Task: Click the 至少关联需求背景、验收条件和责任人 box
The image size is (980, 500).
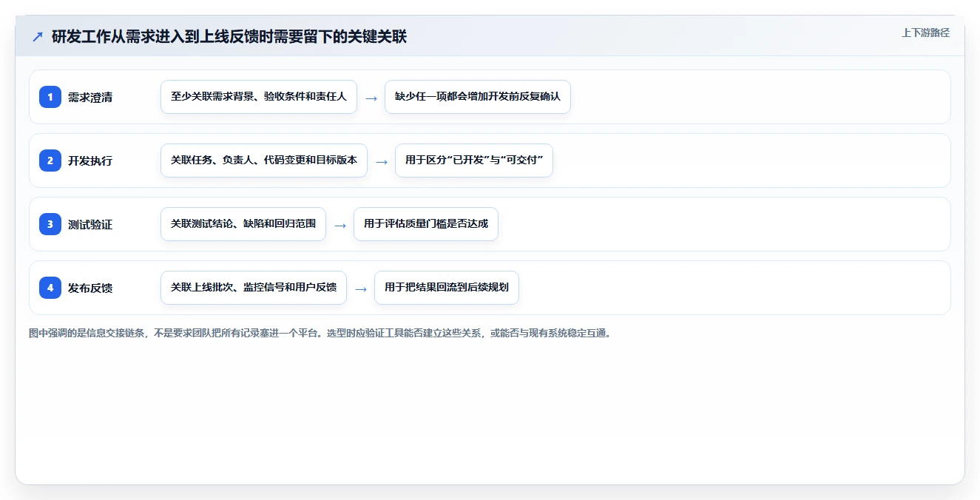Action: [x=259, y=97]
